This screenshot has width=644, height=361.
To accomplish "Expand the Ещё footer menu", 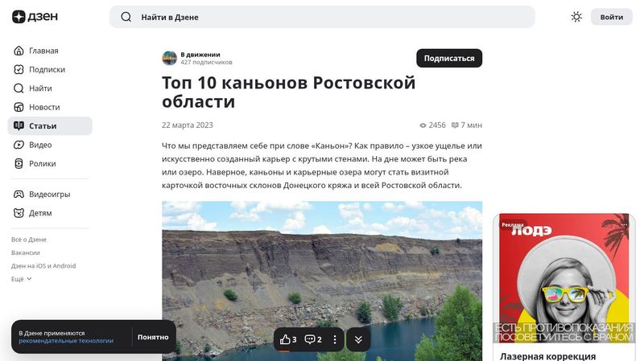I will [x=22, y=279].
